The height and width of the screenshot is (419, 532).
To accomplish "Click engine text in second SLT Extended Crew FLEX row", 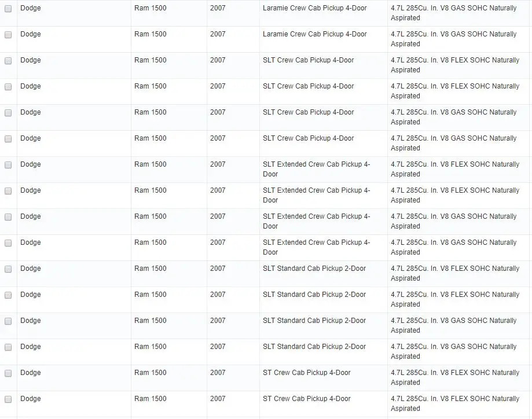I will pyautogui.click(x=455, y=195).
